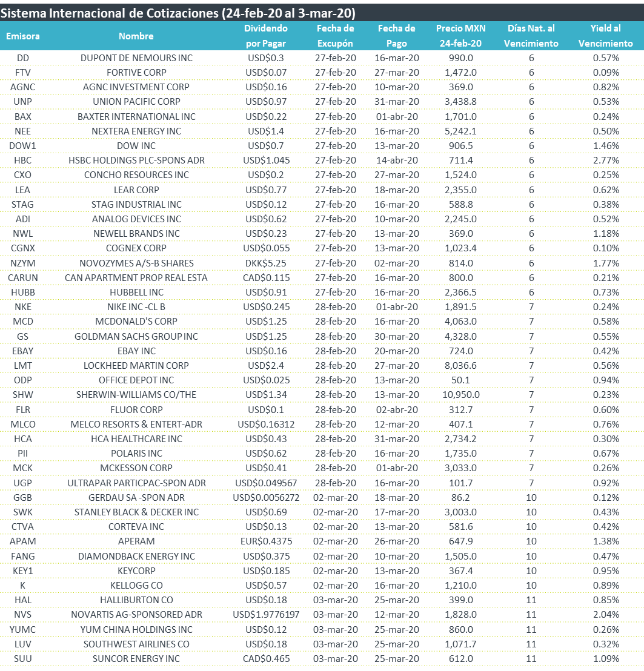Viewport: 644px width, 671px height.
Task: Select the 'APAM' ticker cell
Action: click(x=22, y=541)
